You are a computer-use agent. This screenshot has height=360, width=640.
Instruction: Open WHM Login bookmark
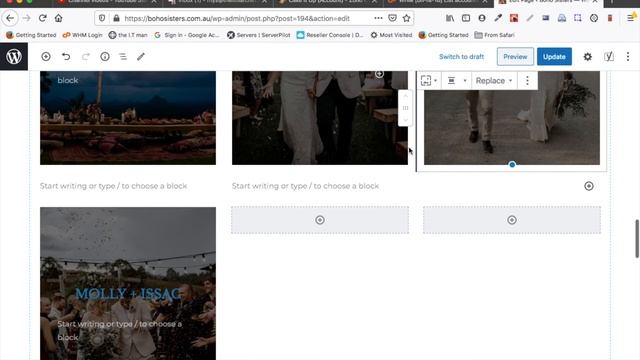[x=82, y=35]
